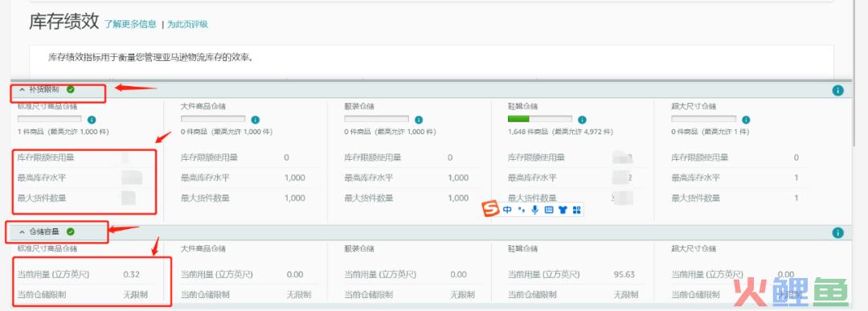The width and height of the screenshot is (868, 311).
Task: Start Sogou voice input with microphone icon
Action: pos(534,210)
